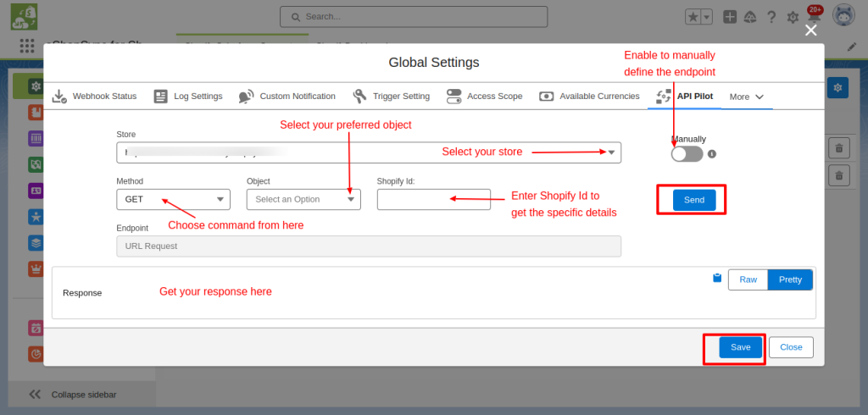The width and height of the screenshot is (868, 415).
Task: Switch to Available Currencies tab
Action: pos(589,97)
